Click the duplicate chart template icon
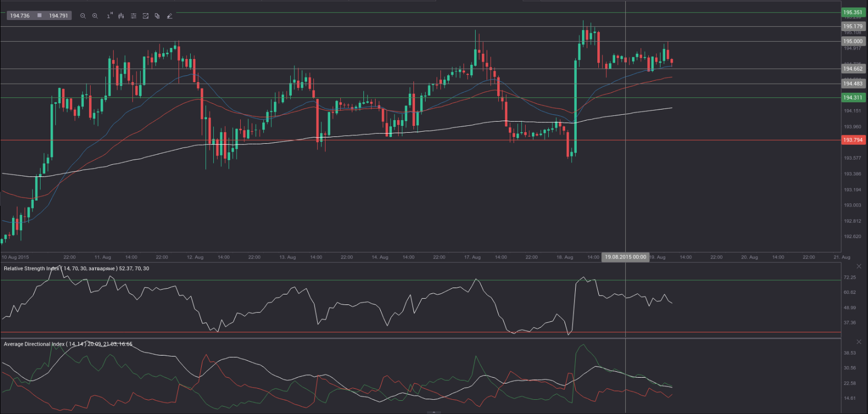The height and width of the screenshot is (414, 868). point(157,16)
